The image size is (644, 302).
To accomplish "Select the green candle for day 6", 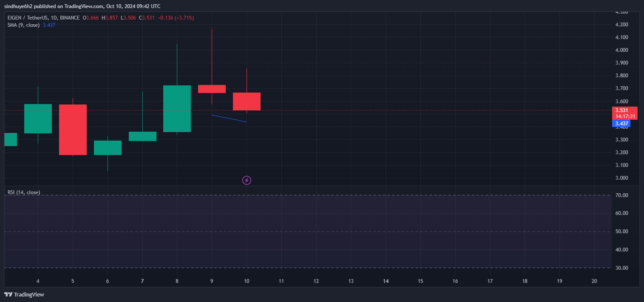I will click(x=108, y=148).
